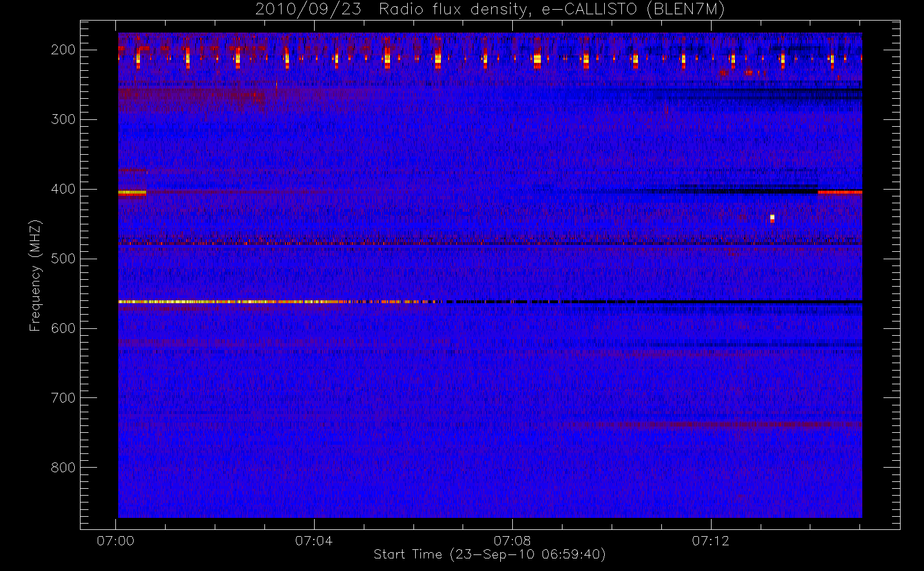Click the '700' frequency tick label
Image resolution: width=924 pixels, height=571 pixels.
click(63, 398)
